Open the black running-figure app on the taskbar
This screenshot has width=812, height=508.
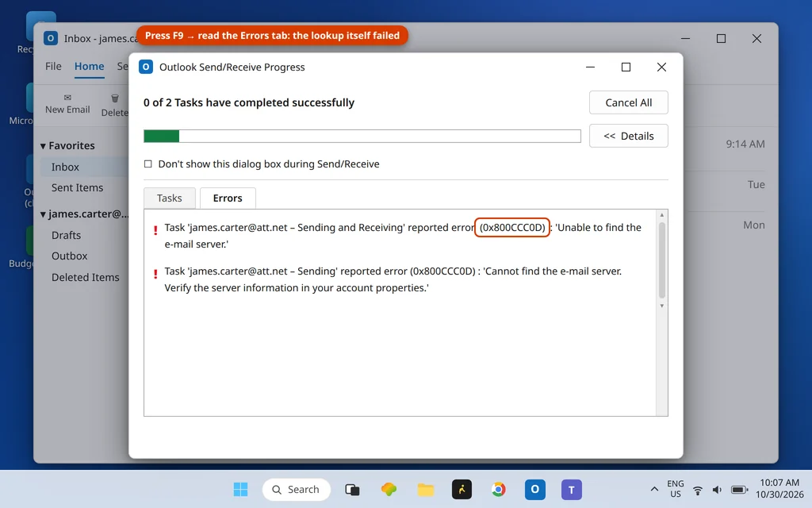[462, 489]
